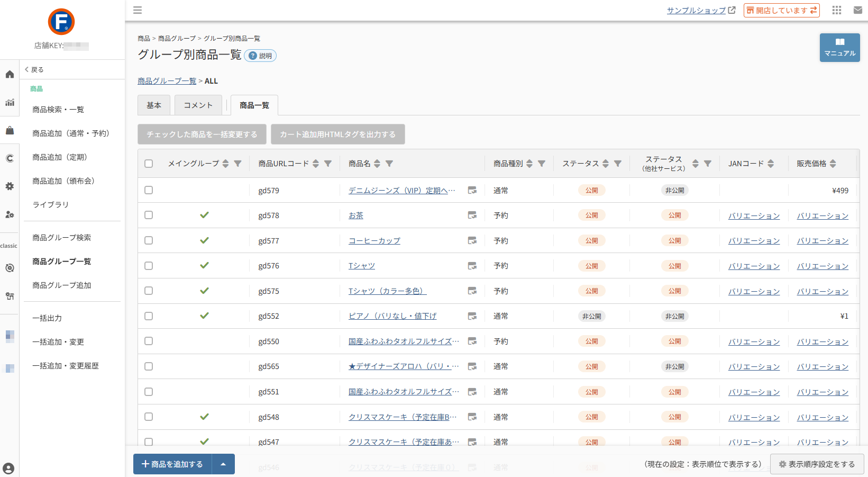Open the 商品種別 filter funnel
The image size is (868, 477).
coord(542,164)
